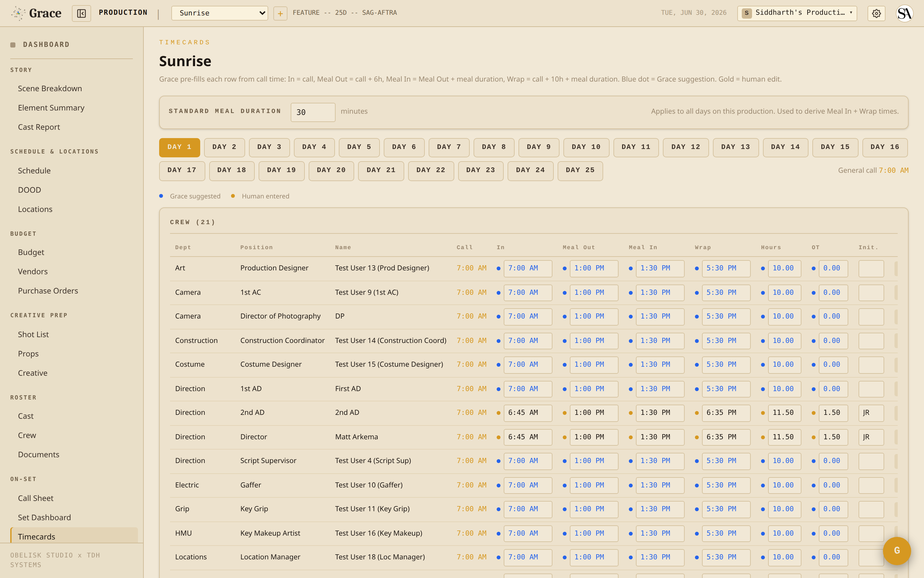
Task: Open the floating G assistant button
Action: coord(897,551)
